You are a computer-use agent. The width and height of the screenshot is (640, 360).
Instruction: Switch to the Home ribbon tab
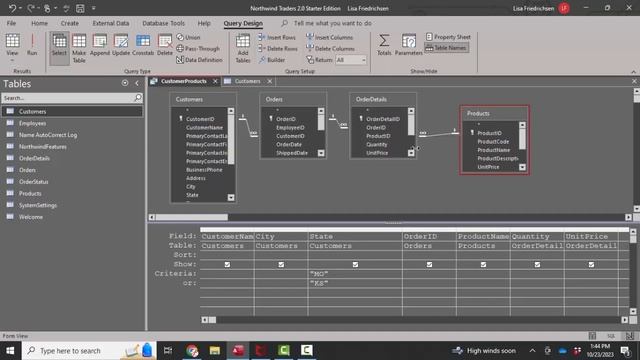pyautogui.click(x=40, y=23)
